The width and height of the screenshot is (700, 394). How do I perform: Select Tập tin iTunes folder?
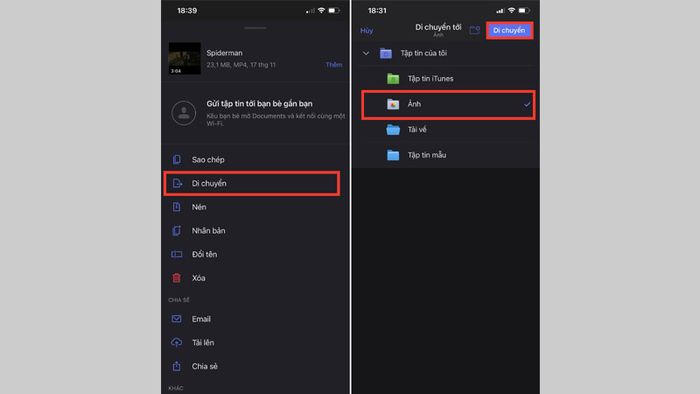coord(446,79)
